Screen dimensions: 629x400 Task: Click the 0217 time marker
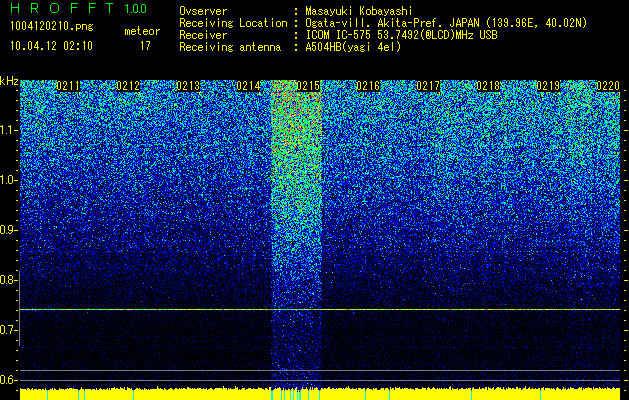pos(428,86)
